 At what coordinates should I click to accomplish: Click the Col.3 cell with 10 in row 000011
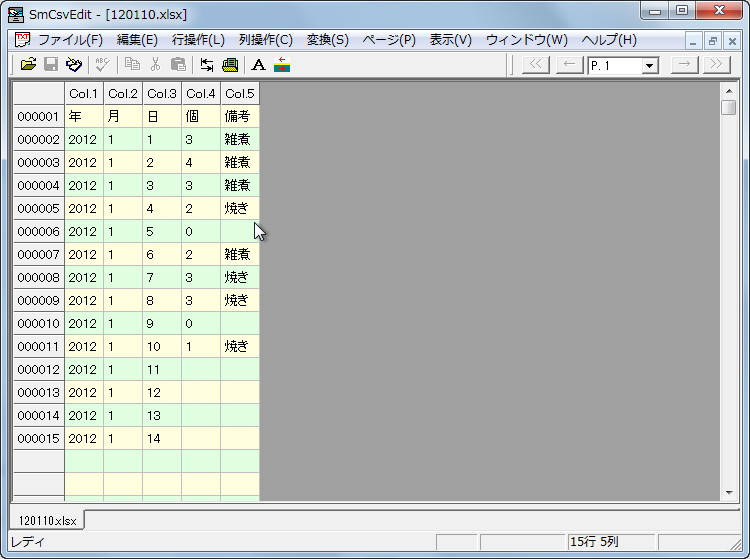point(162,346)
